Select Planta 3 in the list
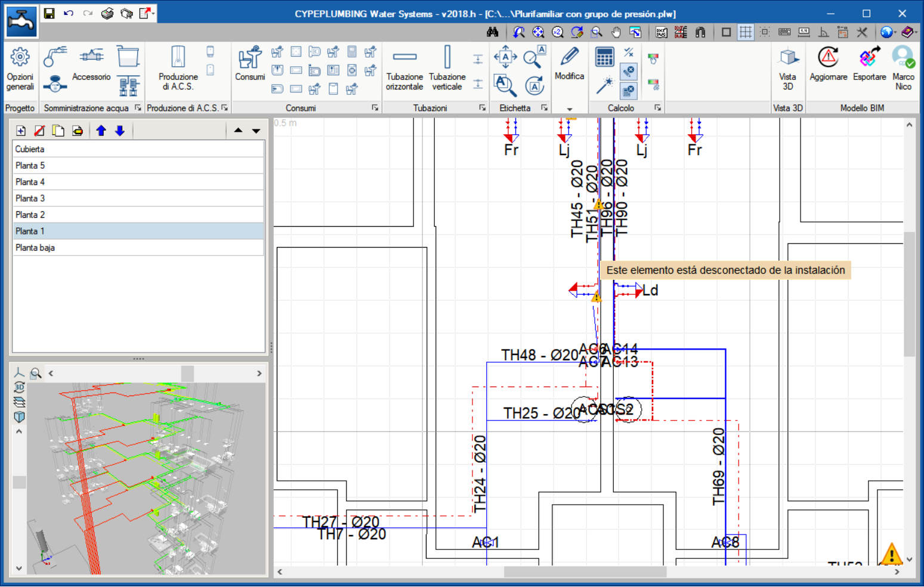Image resolution: width=924 pixels, height=587 pixels. pos(138,198)
